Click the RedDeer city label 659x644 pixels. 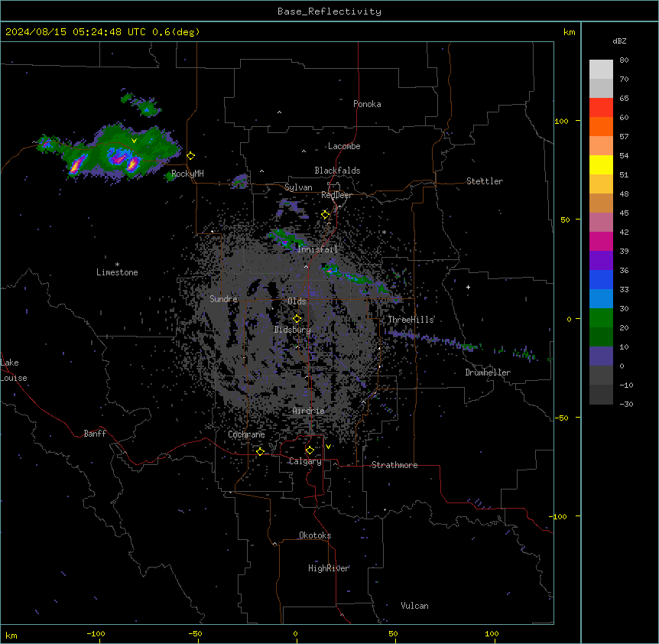pyautogui.click(x=336, y=195)
